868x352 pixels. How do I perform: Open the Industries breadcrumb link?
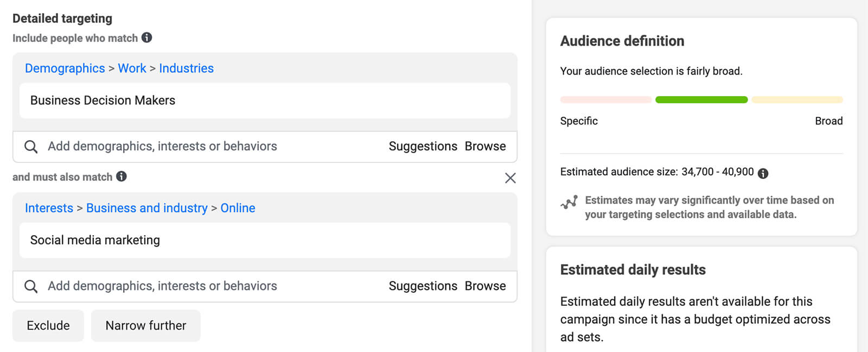coord(186,68)
